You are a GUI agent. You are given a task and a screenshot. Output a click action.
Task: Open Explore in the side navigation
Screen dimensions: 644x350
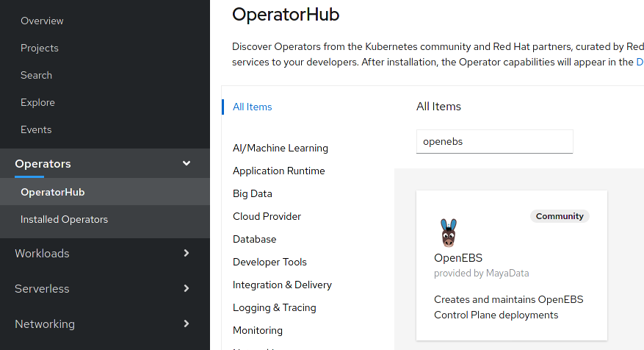pos(37,102)
